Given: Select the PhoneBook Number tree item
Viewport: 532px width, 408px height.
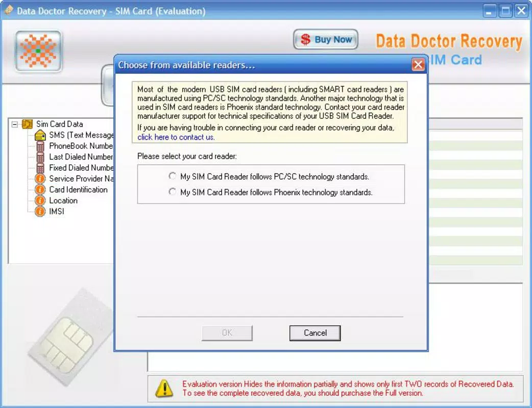Looking at the screenshot, I should point(81,146).
